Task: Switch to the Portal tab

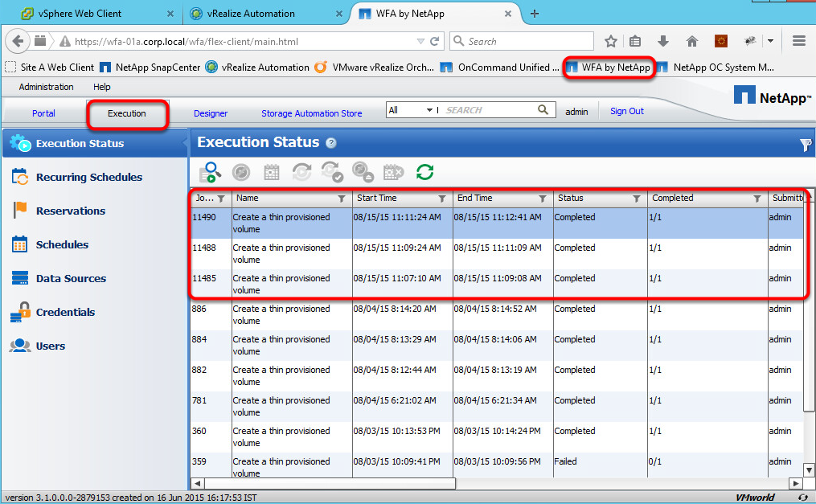Action: (43, 113)
